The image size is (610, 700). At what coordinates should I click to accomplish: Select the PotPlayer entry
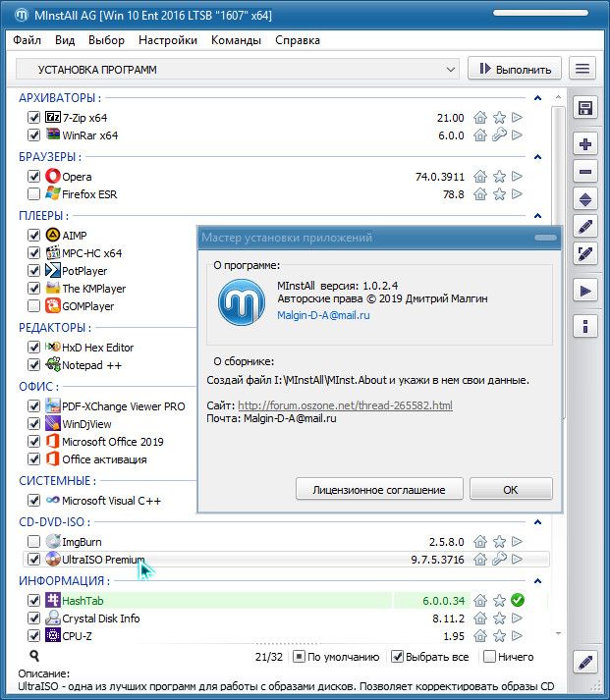(84, 271)
